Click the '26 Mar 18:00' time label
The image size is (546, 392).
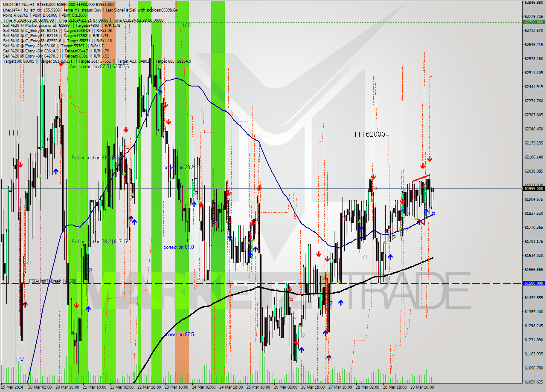[x=313, y=387]
